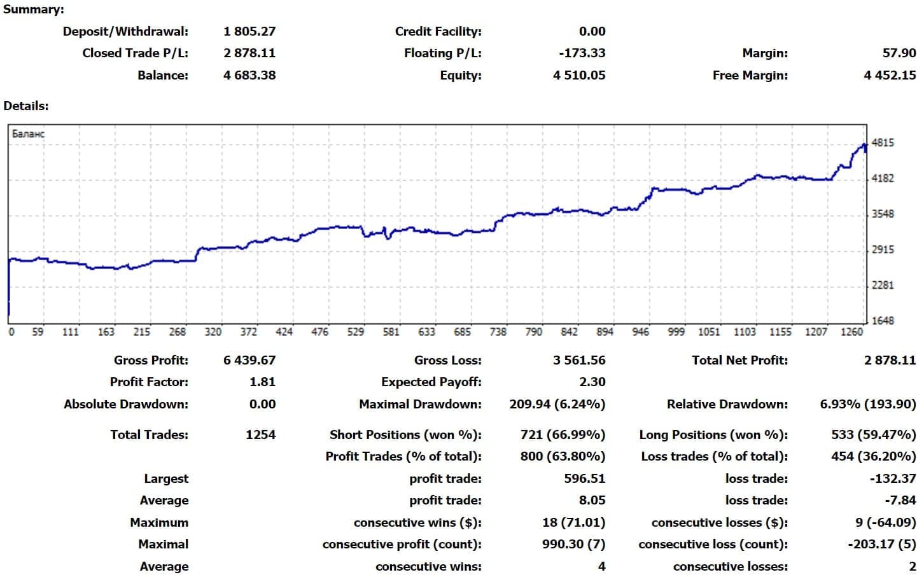Click the Credit Facility value 0.00
This screenshot has height=577, width=924.
(x=592, y=31)
